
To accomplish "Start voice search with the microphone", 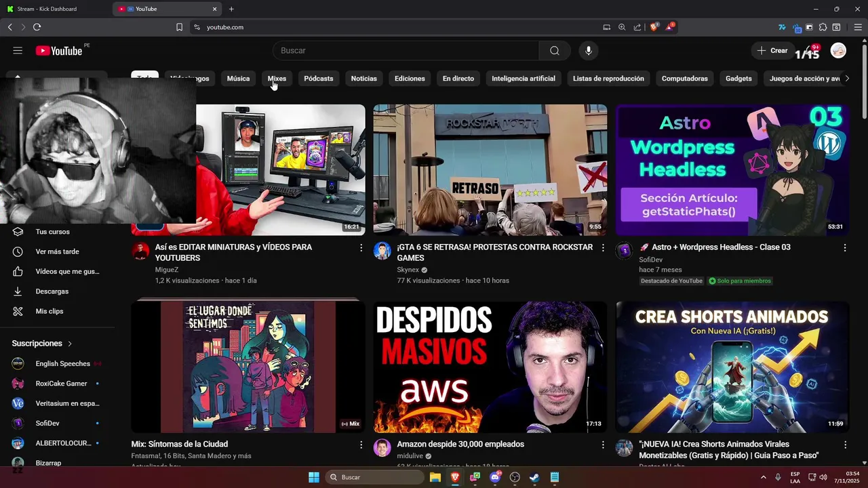I will pos(589,51).
